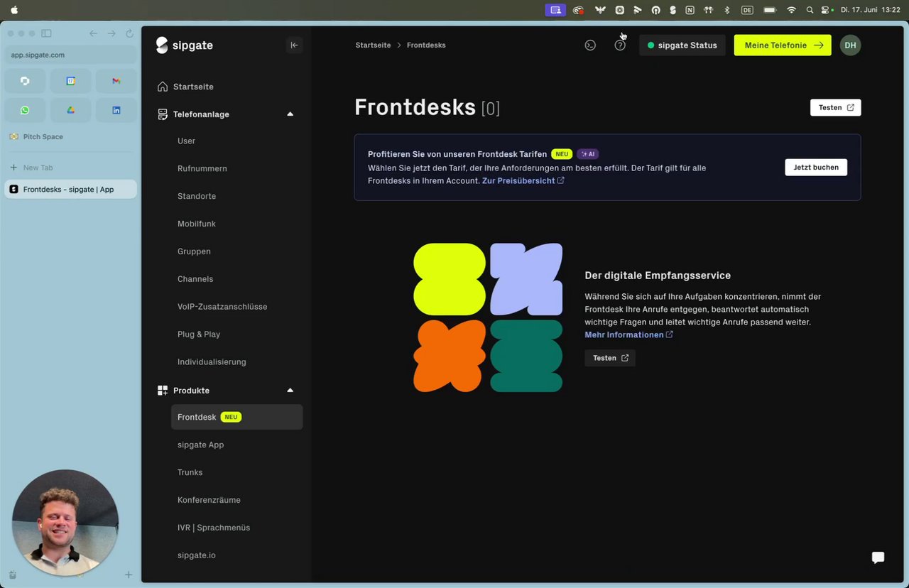Select the Frontdesks - sipgate | App tab
The height and width of the screenshot is (588, 909).
coord(70,189)
